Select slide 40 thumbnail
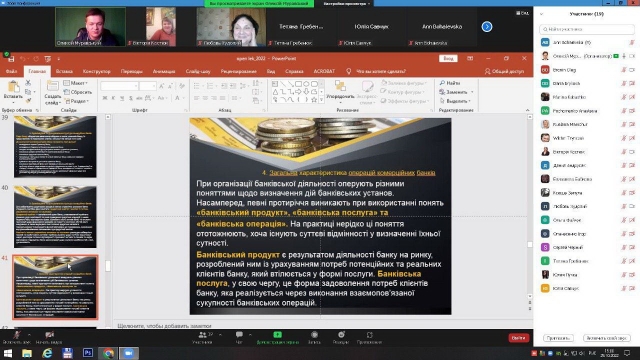Image resolution: width=640 pixels, height=360 pixels. point(55,217)
